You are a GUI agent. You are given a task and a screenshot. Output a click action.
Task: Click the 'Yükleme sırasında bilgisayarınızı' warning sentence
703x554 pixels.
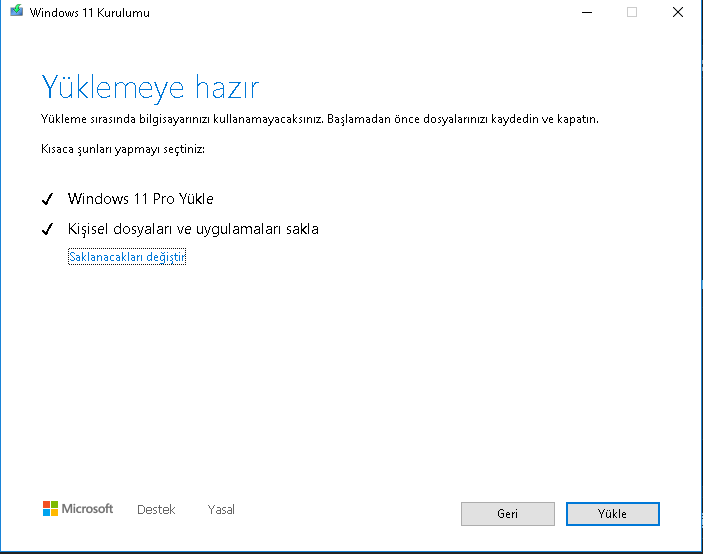320,119
